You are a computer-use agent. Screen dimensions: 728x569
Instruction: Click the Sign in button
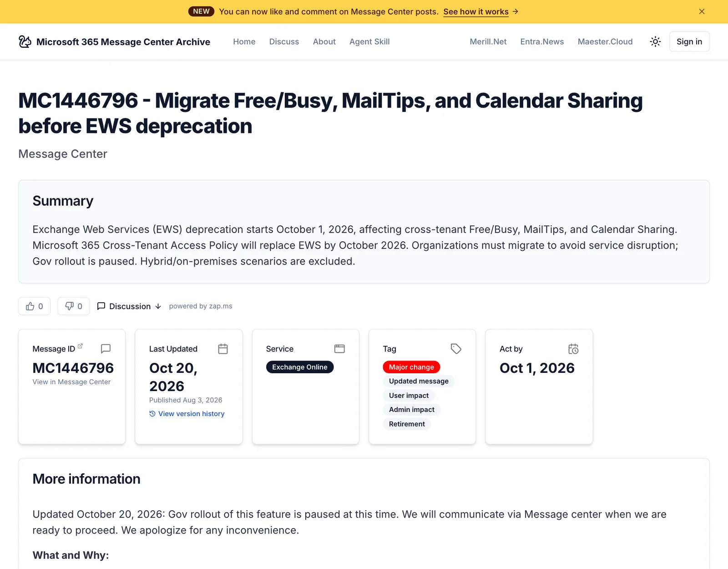click(689, 41)
